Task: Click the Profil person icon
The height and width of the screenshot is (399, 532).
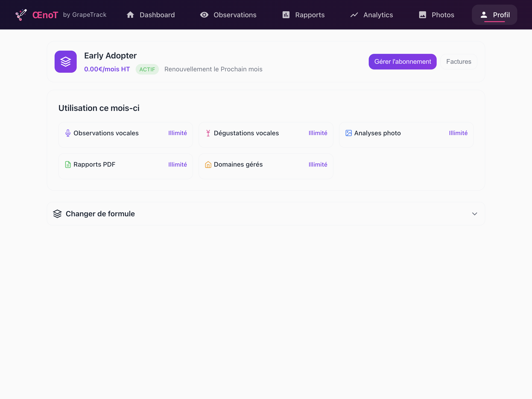Action: pyautogui.click(x=484, y=15)
